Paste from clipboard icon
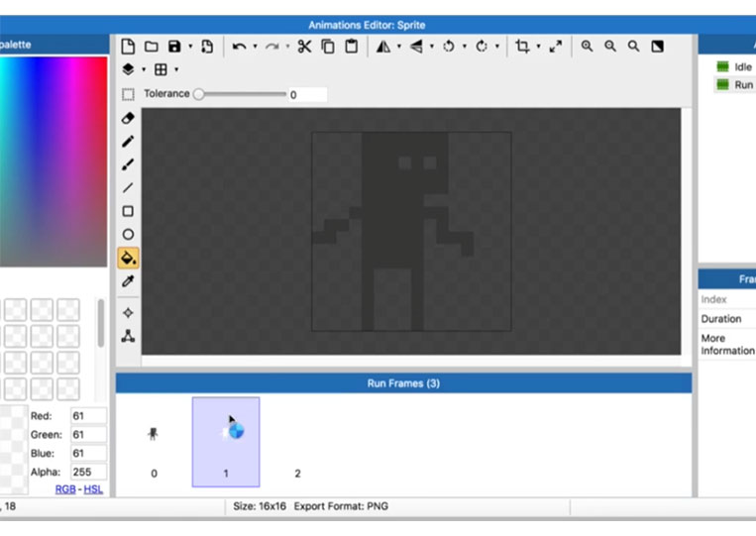756x536 pixels. [x=352, y=47]
